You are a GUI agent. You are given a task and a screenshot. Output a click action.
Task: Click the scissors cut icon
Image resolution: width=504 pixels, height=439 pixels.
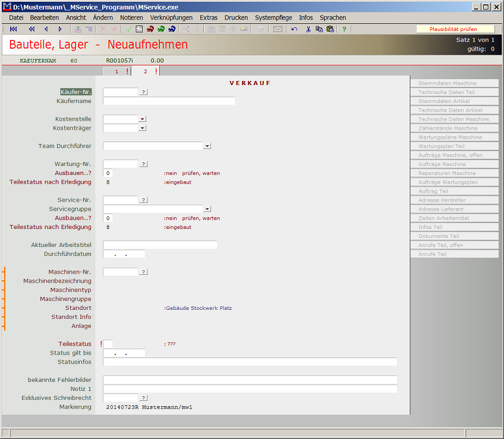(x=308, y=29)
